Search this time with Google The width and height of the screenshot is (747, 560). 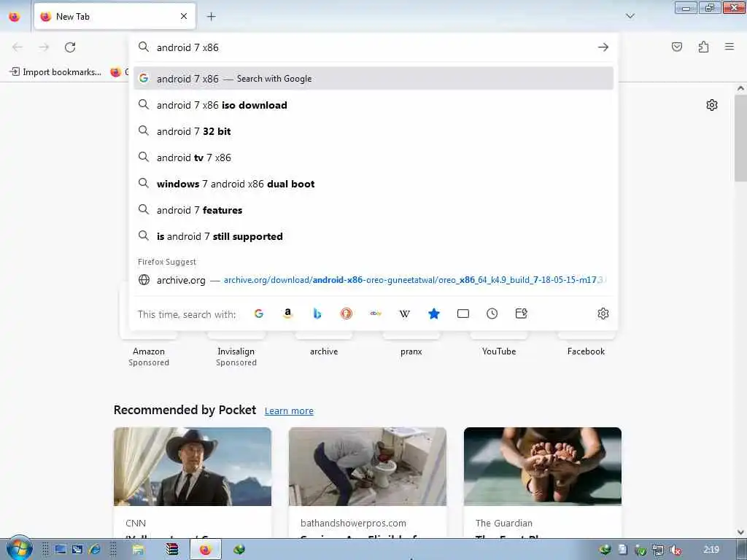(x=259, y=314)
